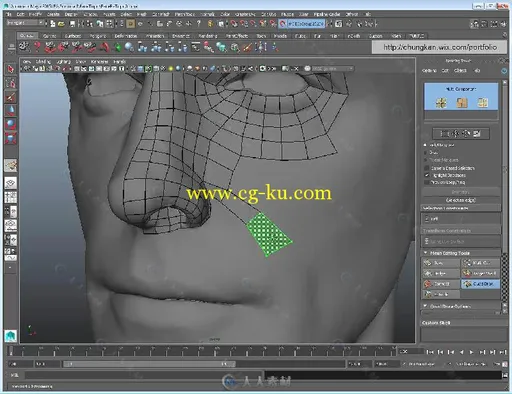Click the highlighted Make Live magnet icon

point(282,24)
